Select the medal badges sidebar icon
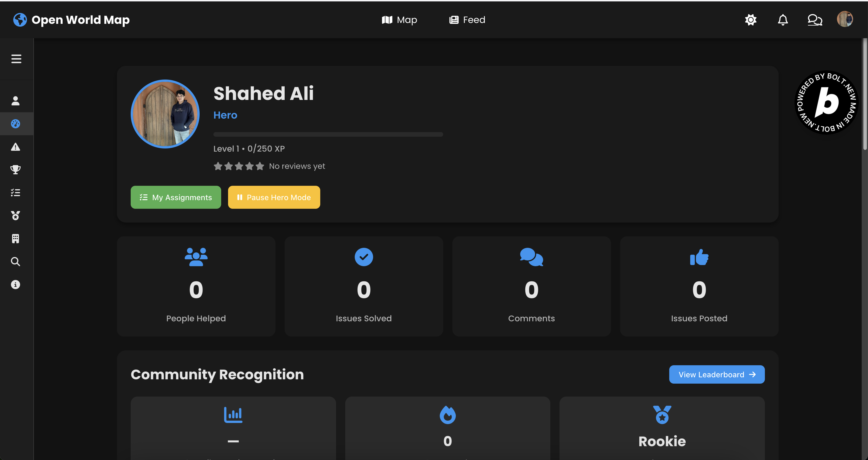This screenshot has height=460, width=868. (16, 216)
